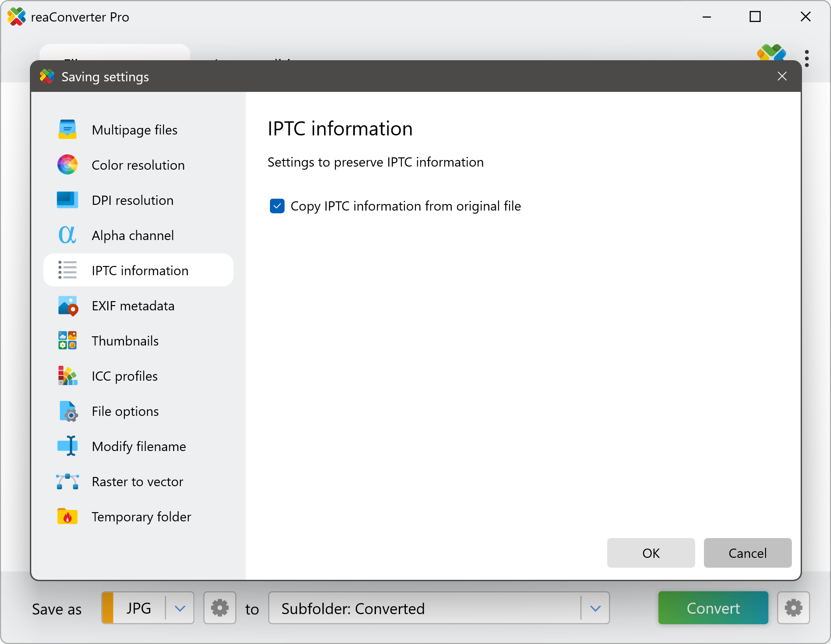Open Thumbnails via its grid icon
This screenshot has height=644, width=831.
point(67,341)
